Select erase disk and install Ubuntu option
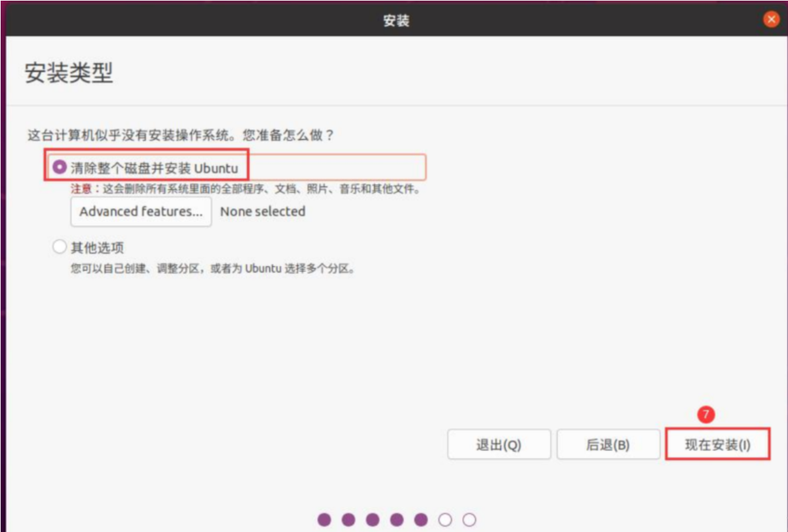The width and height of the screenshot is (788, 532). [x=60, y=166]
